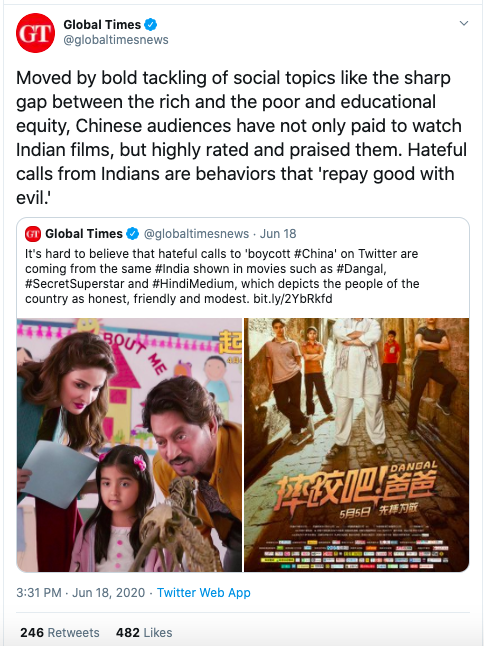Click the Jun 18 date on quoted tweet
This screenshot has height=646, width=484.
[x=278, y=234]
